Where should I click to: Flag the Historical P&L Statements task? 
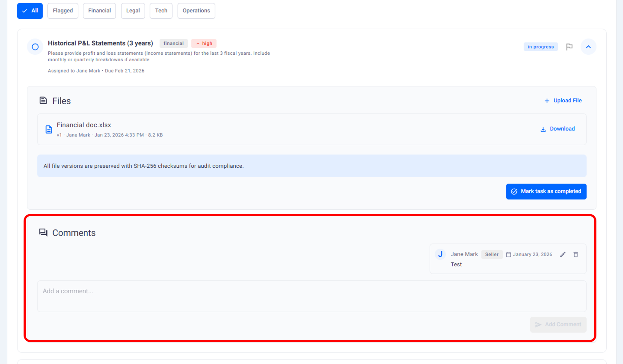coord(569,47)
